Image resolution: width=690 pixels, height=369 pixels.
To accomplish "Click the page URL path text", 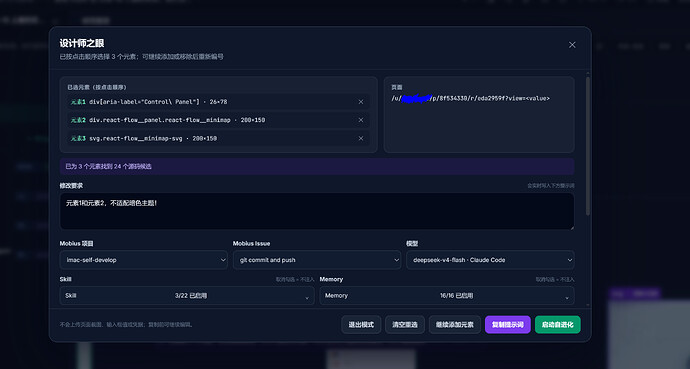I will click(x=470, y=99).
